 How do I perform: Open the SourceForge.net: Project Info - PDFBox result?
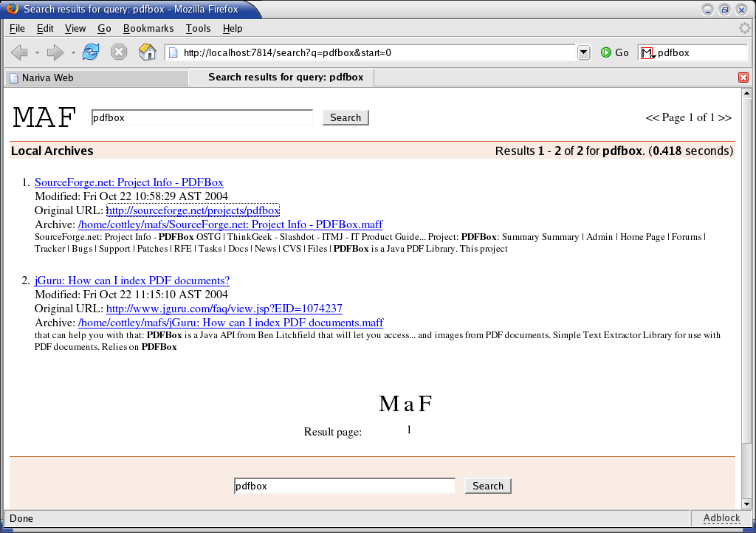coord(128,182)
